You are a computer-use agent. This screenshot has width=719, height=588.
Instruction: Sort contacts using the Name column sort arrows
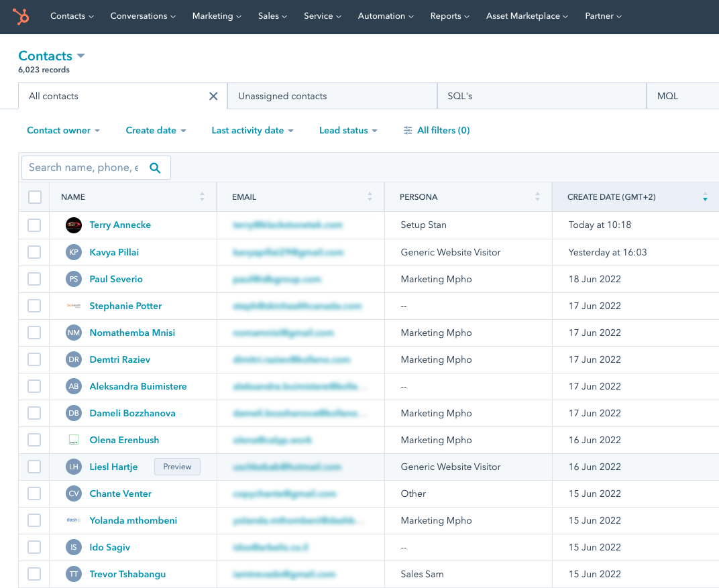point(202,196)
